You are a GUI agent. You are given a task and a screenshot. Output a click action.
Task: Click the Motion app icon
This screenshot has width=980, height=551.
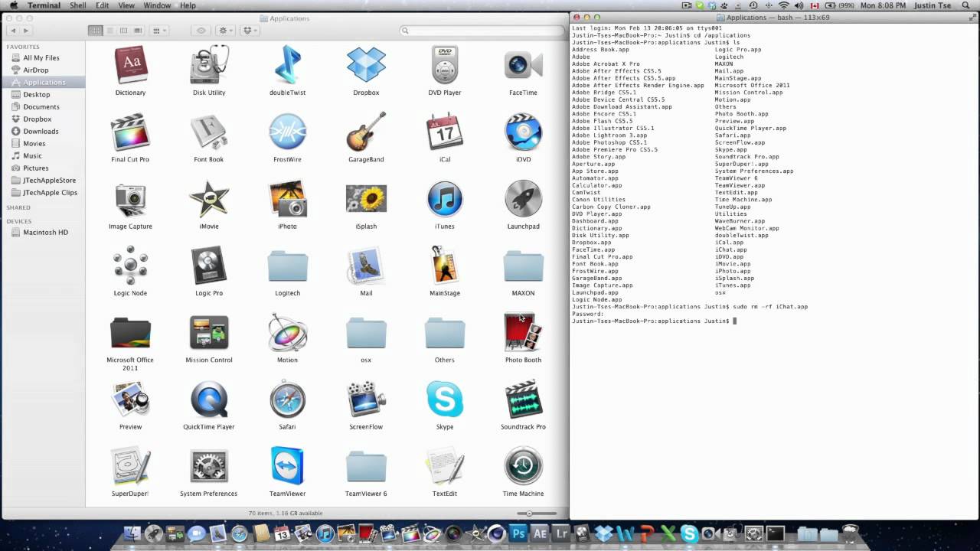pos(288,332)
